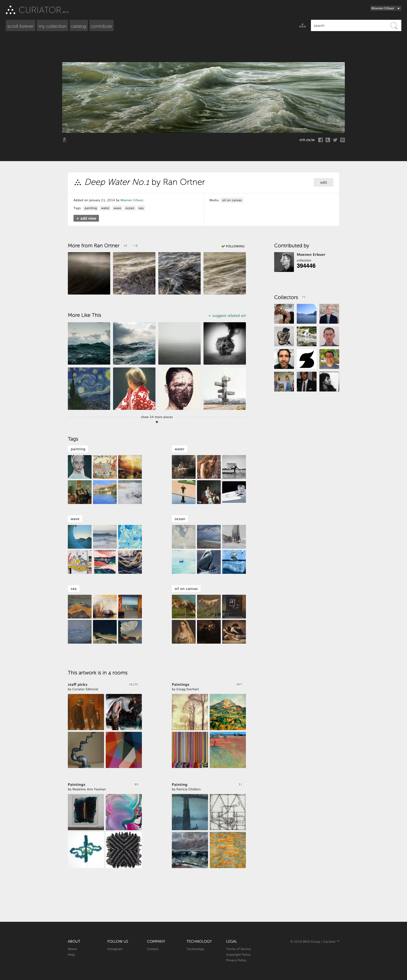The height and width of the screenshot is (980, 407).
Task: Open the Moenen Erbuer account dropdown
Action: point(385,8)
